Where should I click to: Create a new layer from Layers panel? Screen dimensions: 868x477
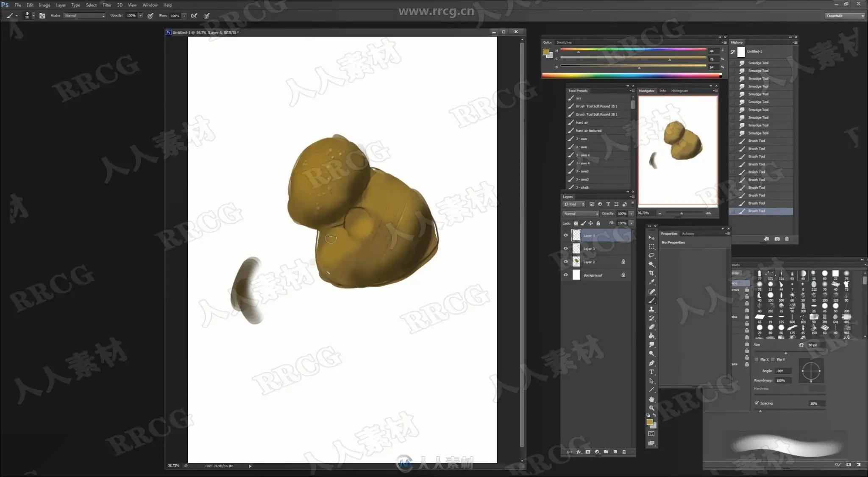click(615, 452)
